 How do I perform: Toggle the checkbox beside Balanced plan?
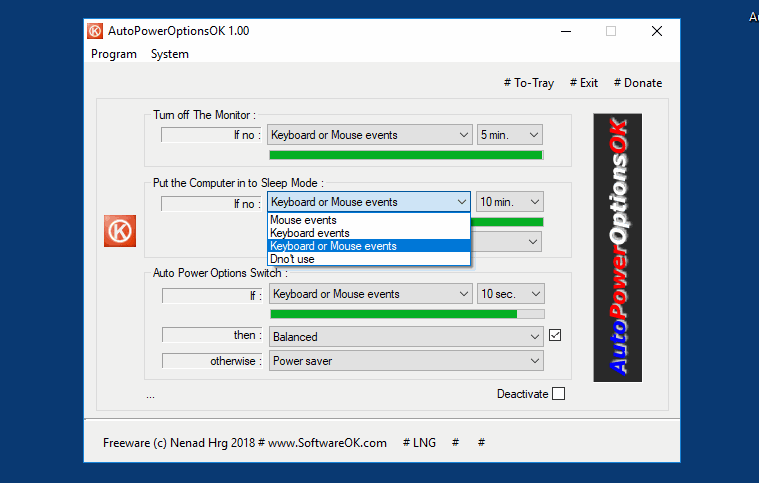pyautogui.click(x=555, y=335)
